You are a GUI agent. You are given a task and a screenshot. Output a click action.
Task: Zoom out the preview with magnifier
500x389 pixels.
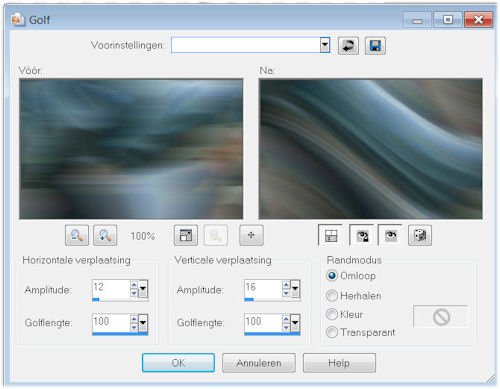tap(77, 235)
